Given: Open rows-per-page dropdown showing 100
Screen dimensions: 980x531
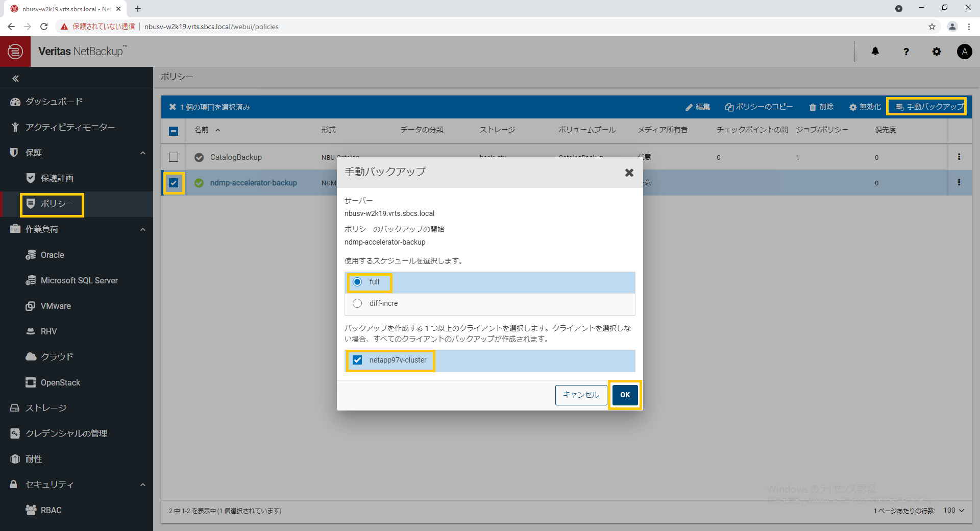Looking at the screenshot, I should [953, 511].
